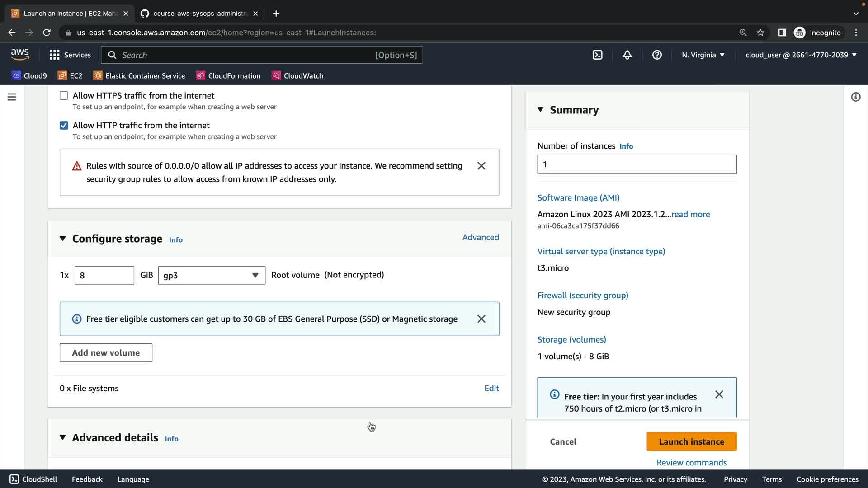Image resolution: width=868 pixels, height=488 pixels.
Task: Click the root volume size input field
Action: [x=104, y=276]
